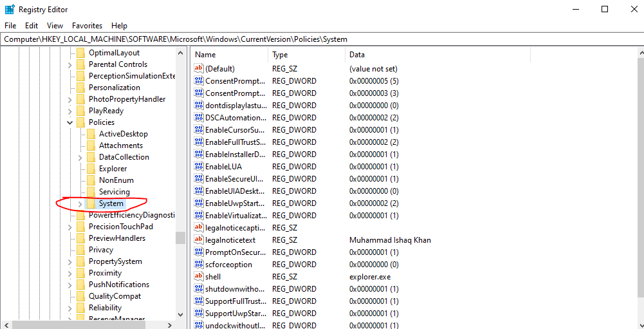Viewport: 644px width, 329px height.
Task: Click the tree pane scroll down arrow
Action: tap(180, 314)
